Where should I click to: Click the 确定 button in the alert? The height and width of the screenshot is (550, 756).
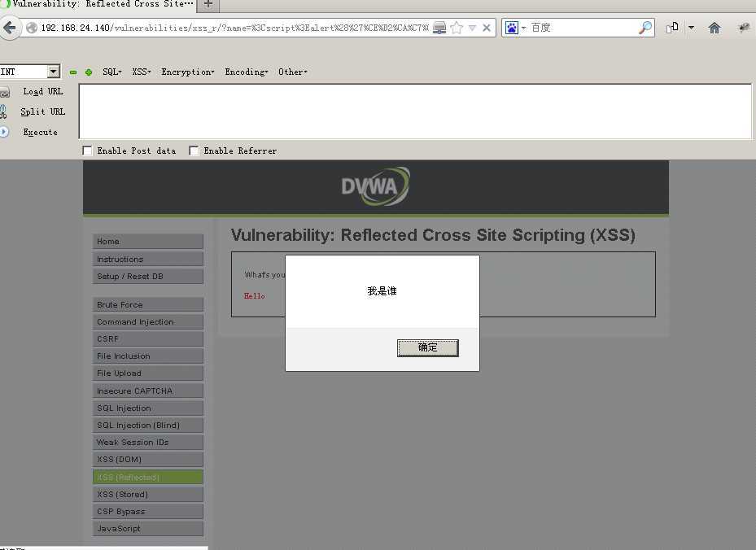(428, 348)
